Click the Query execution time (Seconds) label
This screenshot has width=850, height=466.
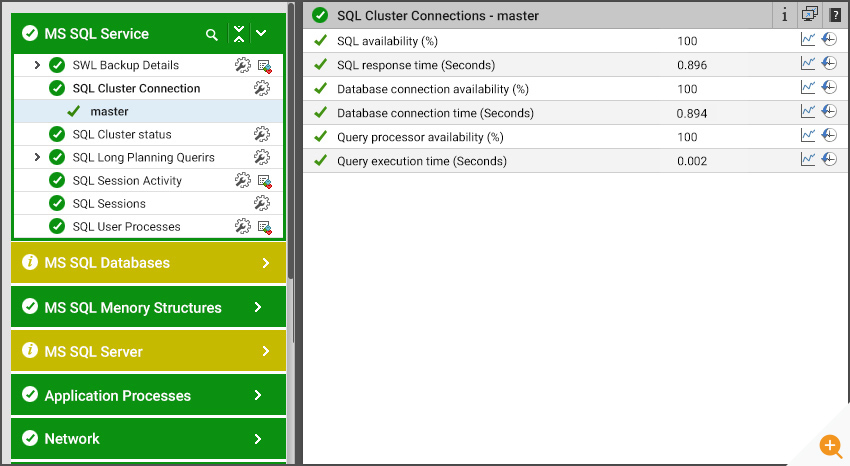(422, 161)
